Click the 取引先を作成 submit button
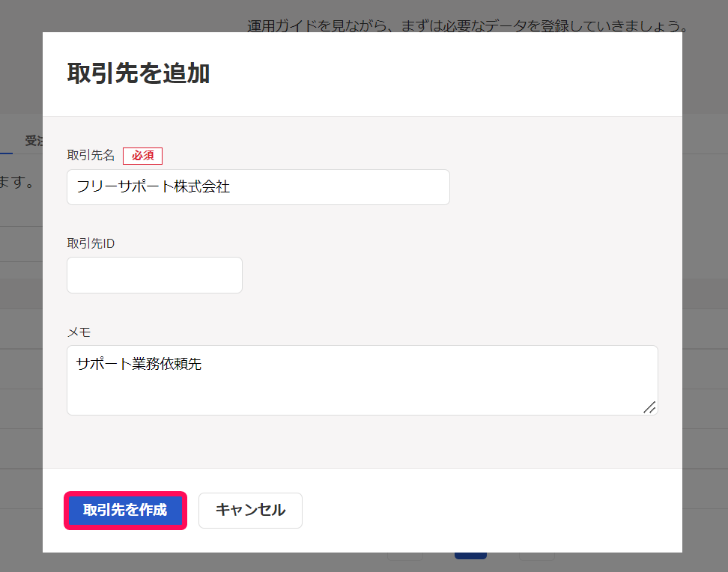This screenshot has width=728, height=572. [x=124, y=511]
